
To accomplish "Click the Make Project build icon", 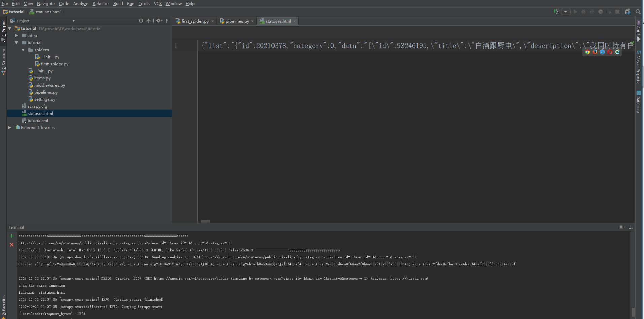I will (x=556, y=12).
